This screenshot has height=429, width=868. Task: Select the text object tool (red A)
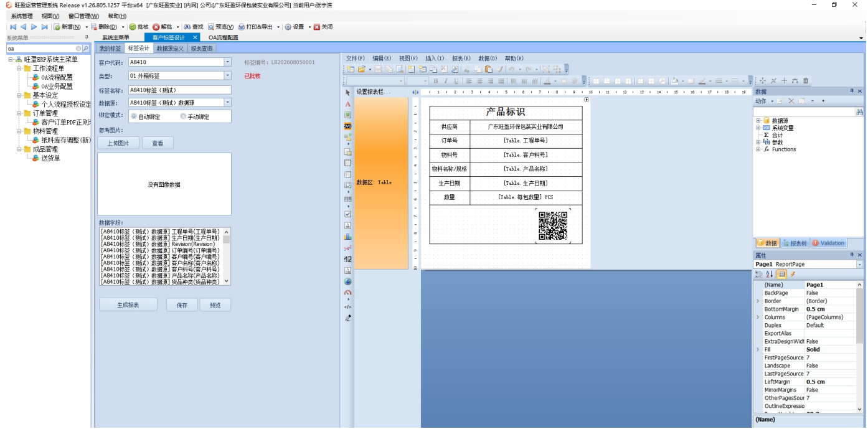[348, 104]
